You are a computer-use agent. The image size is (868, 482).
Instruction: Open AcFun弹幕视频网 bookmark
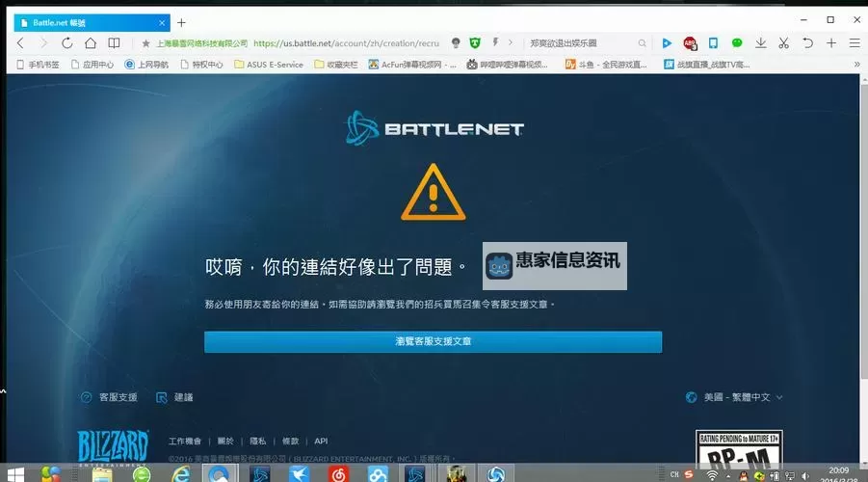pyautogui.click(x=412, y=65)
